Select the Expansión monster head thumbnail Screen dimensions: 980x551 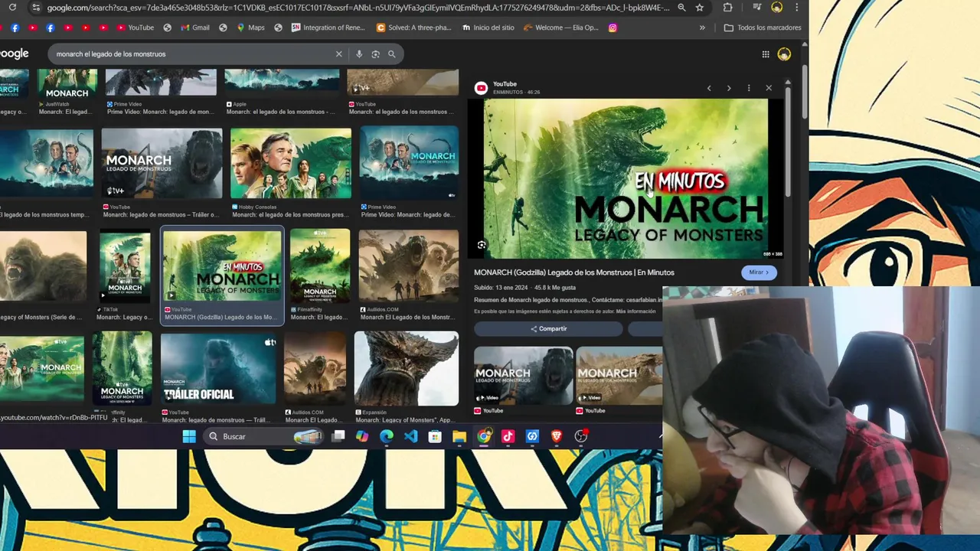point(407,368)
